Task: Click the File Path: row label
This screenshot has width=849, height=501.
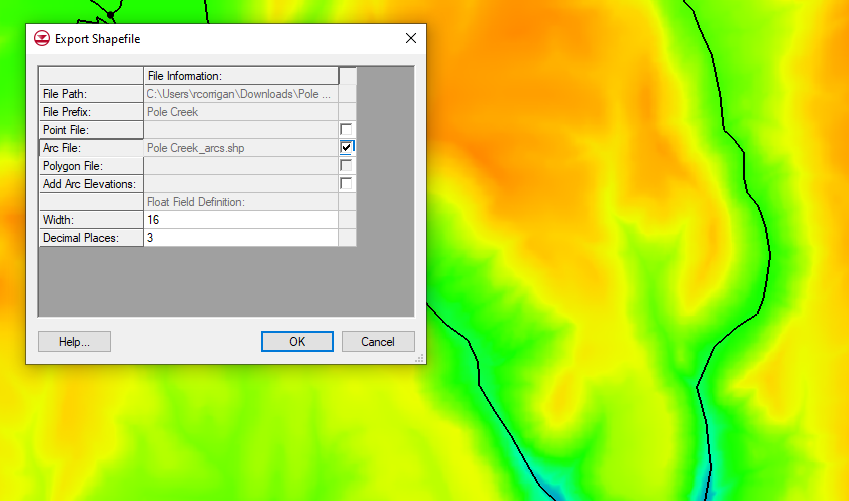Action: [x=91, y=94]
